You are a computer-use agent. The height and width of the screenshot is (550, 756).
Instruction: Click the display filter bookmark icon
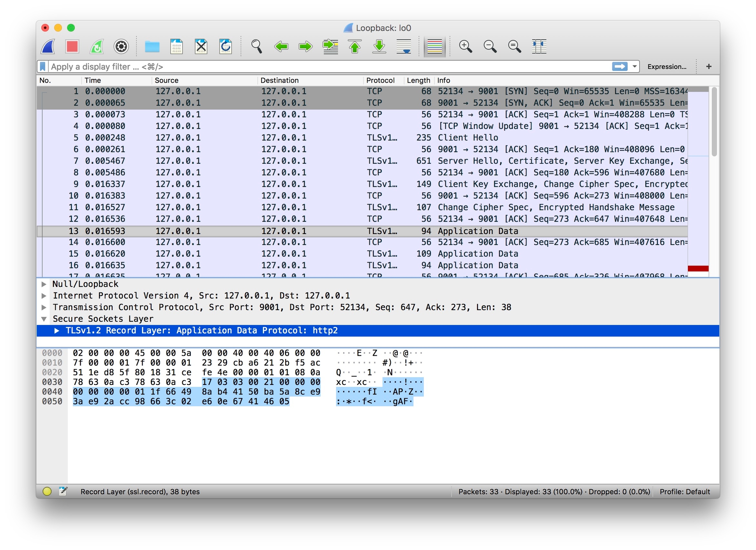(43, 67)
